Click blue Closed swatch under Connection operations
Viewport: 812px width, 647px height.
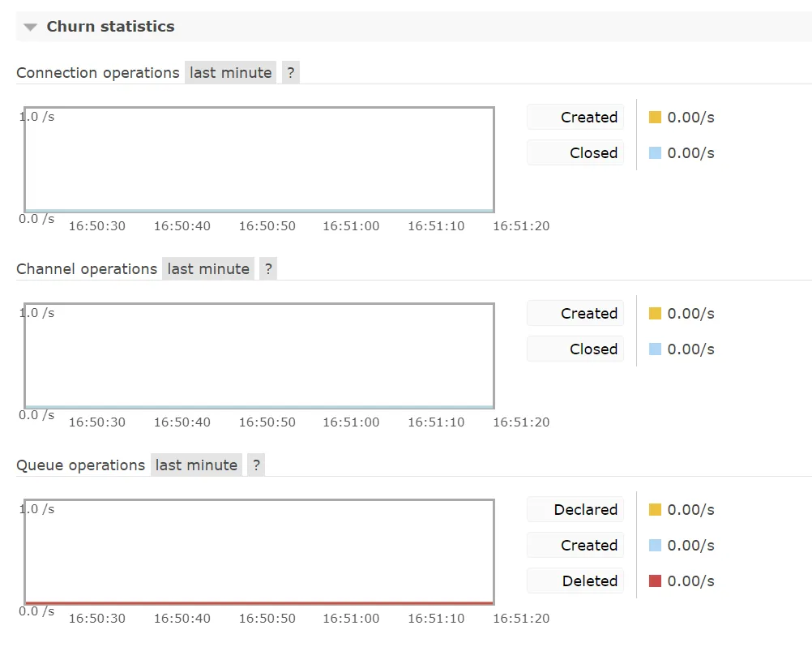[x=655, y=152]
